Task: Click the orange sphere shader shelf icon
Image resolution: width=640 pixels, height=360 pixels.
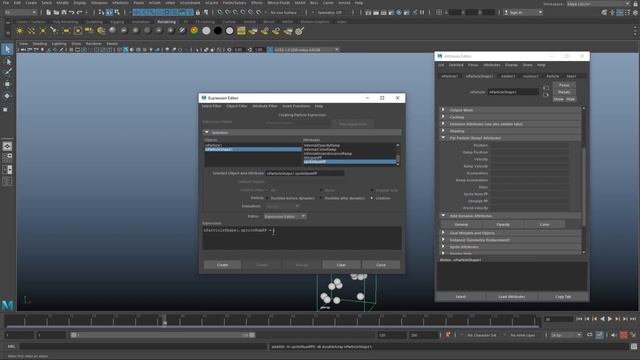Action: coord(194,31)
